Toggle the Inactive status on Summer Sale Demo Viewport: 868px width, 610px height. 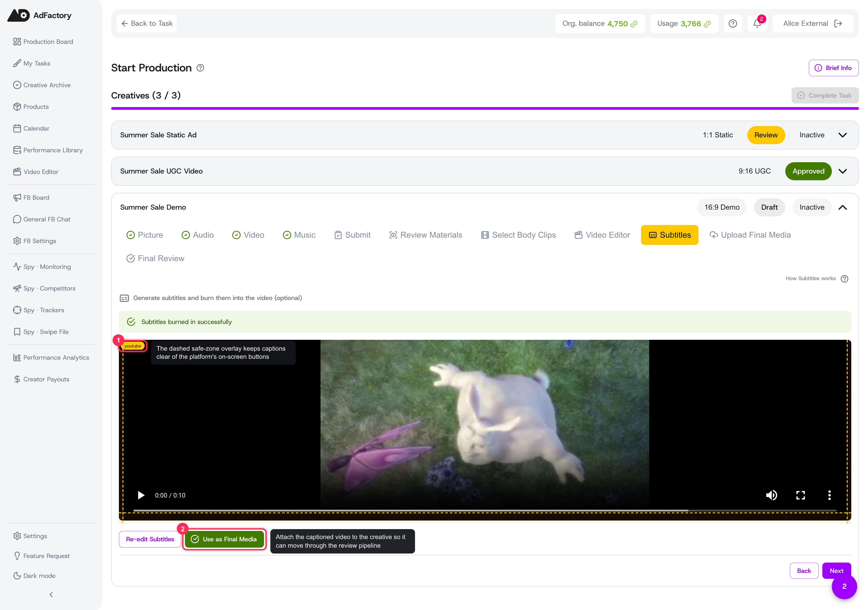point(812,207)
